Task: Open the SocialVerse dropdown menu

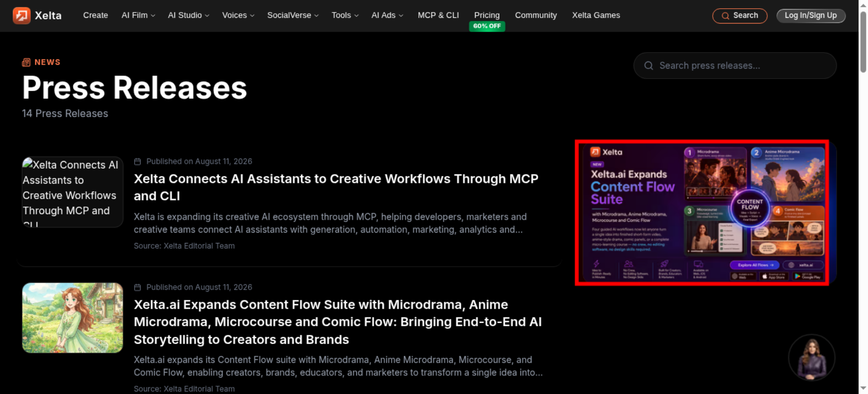Action: pos(293,15)
